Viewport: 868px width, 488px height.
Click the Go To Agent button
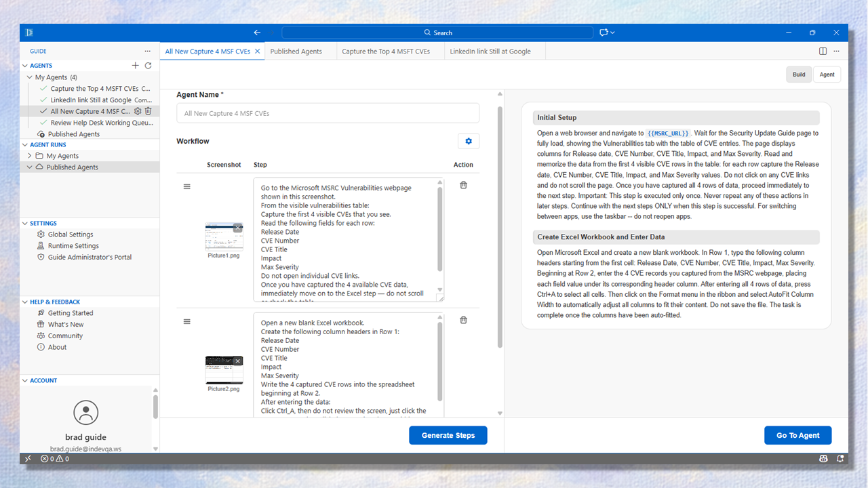(x=798, y=435)
